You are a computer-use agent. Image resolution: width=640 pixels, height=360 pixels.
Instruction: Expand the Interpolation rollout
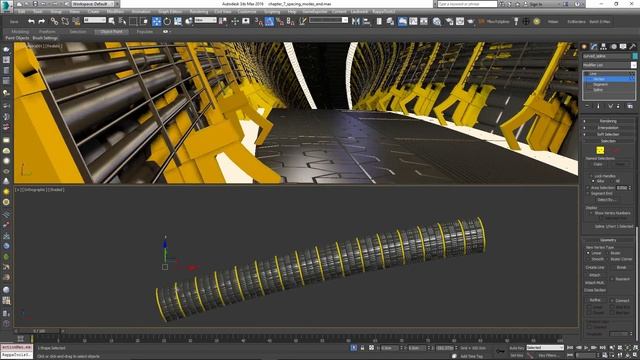pyautogui.click(x=608, y=128)
